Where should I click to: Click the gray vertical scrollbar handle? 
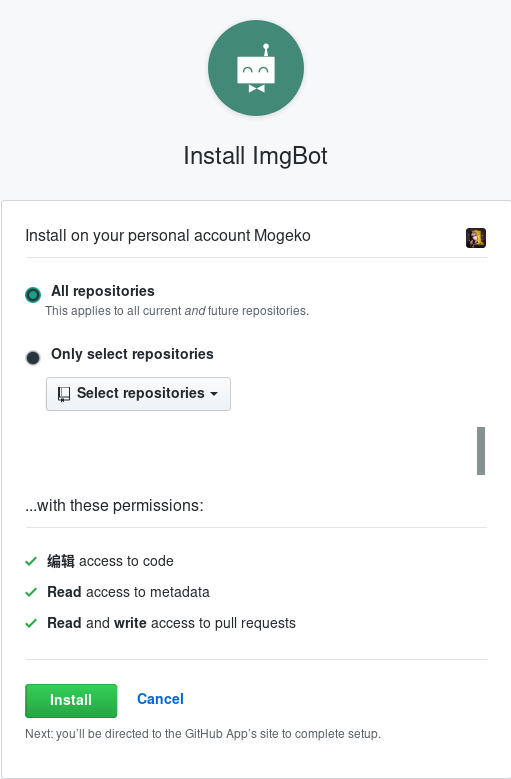tap(481, 451)
